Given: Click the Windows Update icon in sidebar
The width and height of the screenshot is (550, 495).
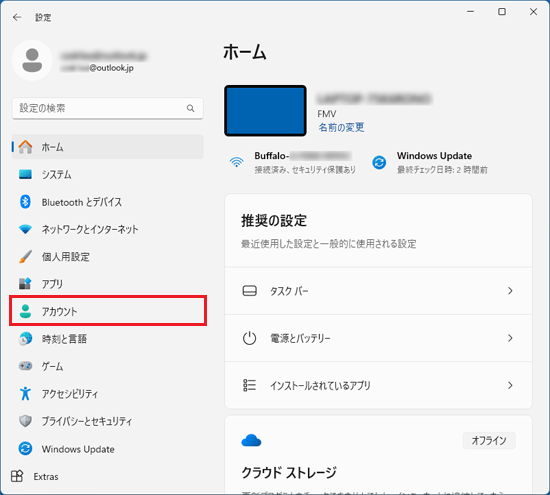Looking at the screenshot, I should coord(25,448).
